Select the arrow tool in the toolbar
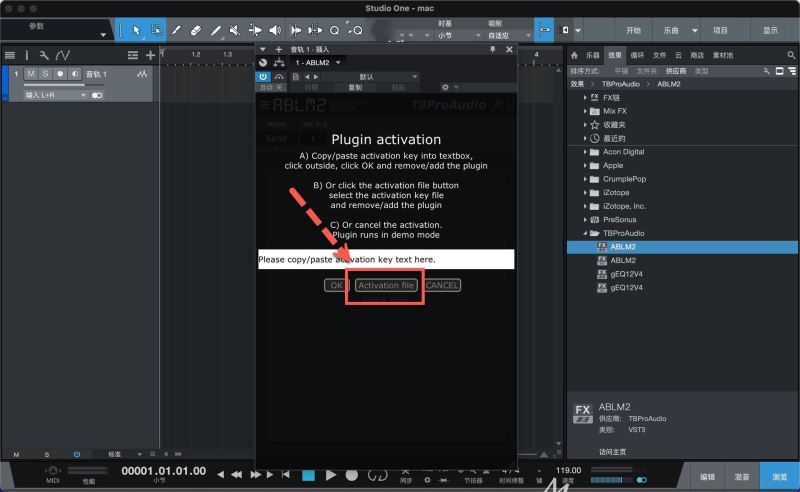 coord(137,31)
